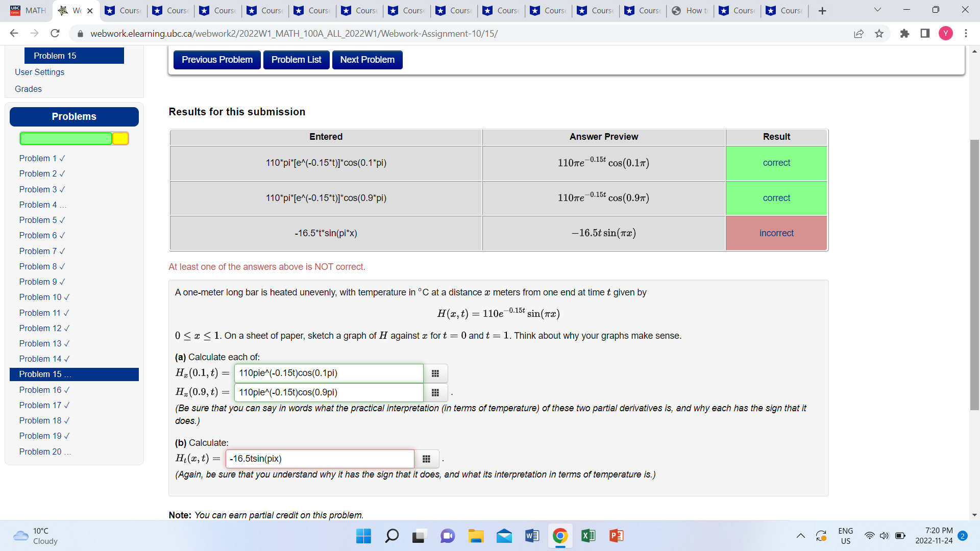
Task: Open equation editor for Ht(x,t) answer
Action: click(x=427, y=459)
